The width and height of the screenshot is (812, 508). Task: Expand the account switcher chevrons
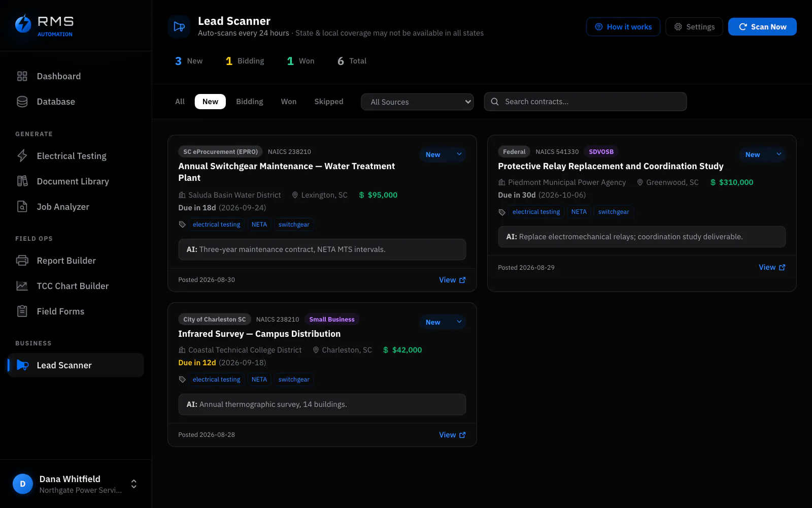134,484
